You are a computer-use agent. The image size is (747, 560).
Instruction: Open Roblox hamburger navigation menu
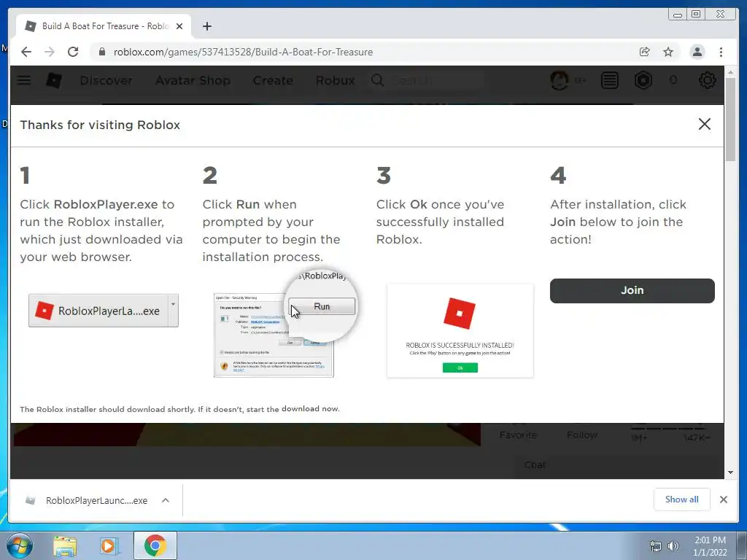tap(24, 80)
